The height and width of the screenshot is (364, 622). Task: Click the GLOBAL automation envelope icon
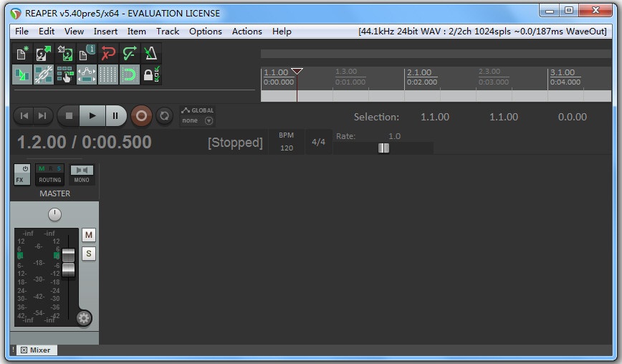pyautogui.click(x=186, y=110)
